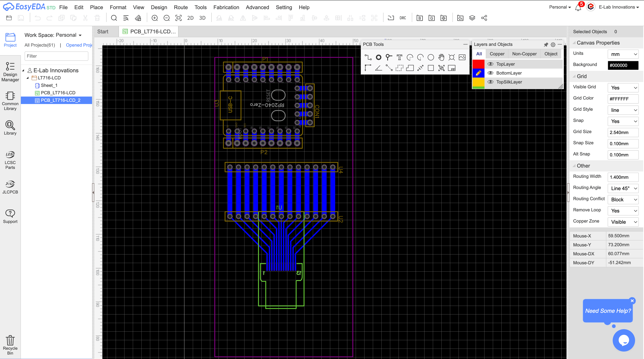Select the Dimension measure tool in PCB Tools
The width and height of the screenshot is (644, 359).
click(420, 68)
